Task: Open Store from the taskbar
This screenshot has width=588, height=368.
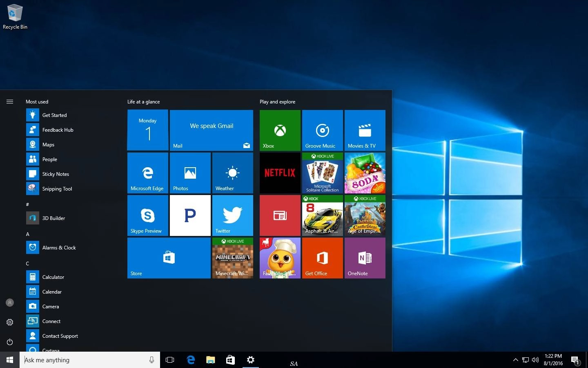Action: (230, 360)
